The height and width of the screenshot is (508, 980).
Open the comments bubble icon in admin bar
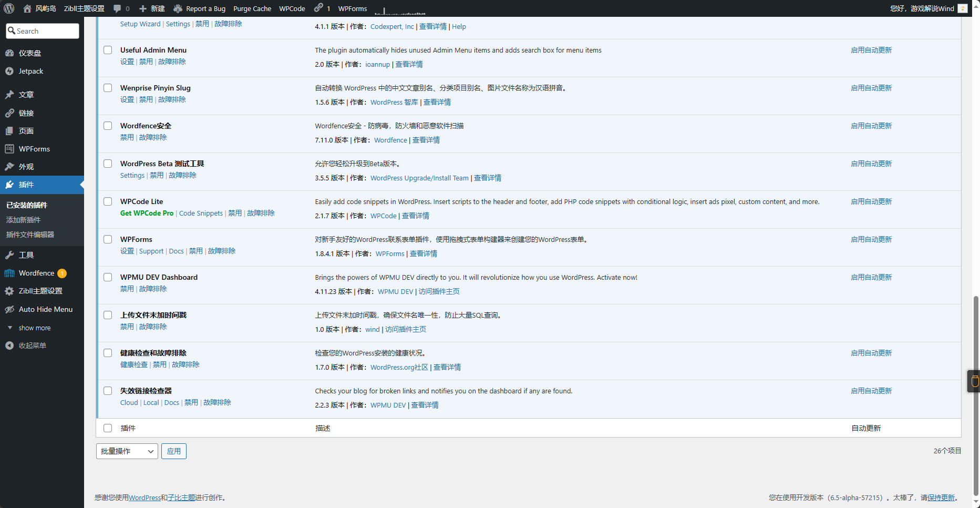(117, 8)
